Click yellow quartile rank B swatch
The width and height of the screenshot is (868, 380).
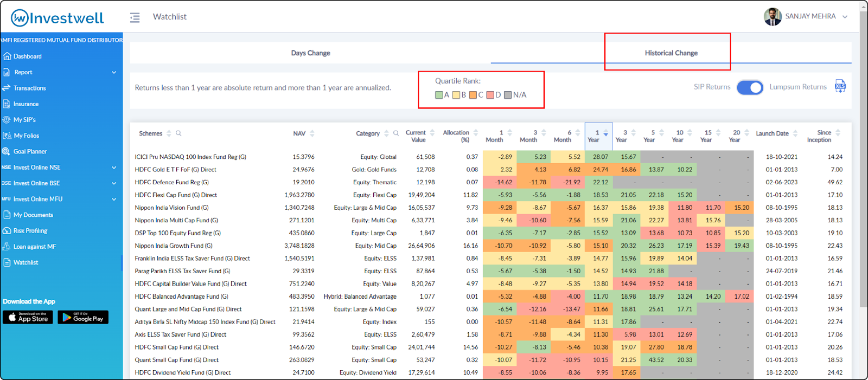click(456, 95)
